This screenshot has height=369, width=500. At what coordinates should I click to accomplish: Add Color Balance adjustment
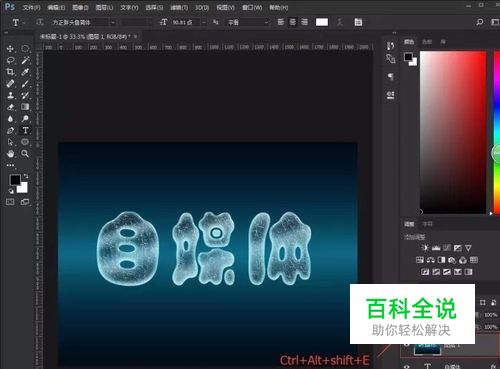431,260
